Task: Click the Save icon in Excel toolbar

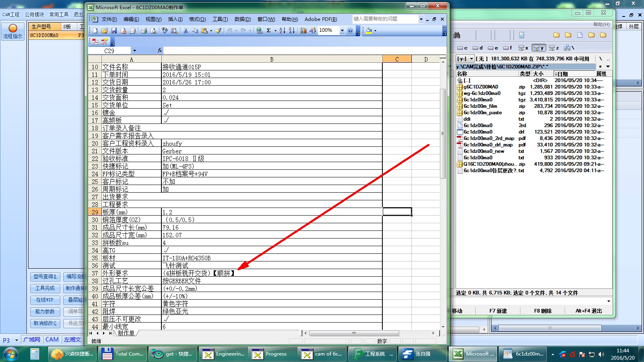Action: tap(114, 31)
